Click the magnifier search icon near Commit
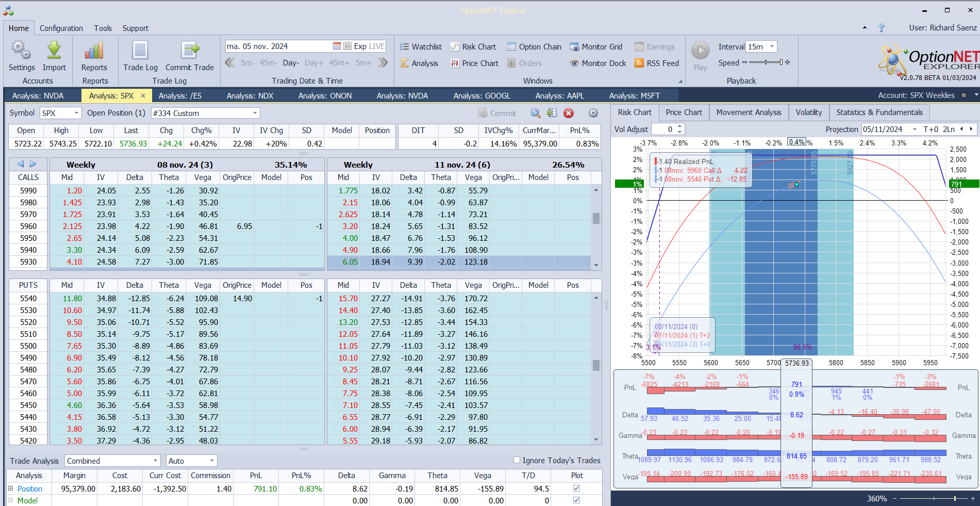The image size is (980, 506). pos(536,113)
